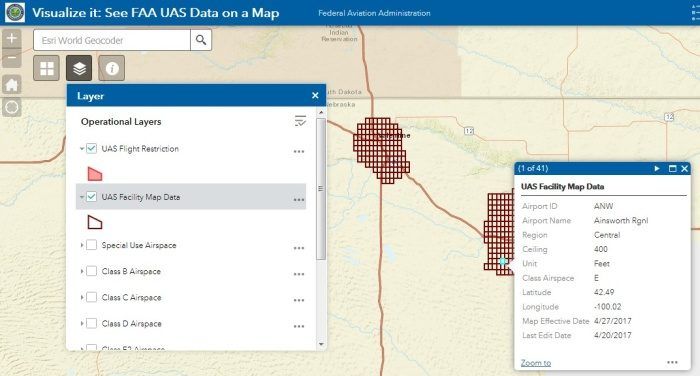Open Special Use Airspace options menu
This screenshot has height=376, width=700.
(299, 248)
